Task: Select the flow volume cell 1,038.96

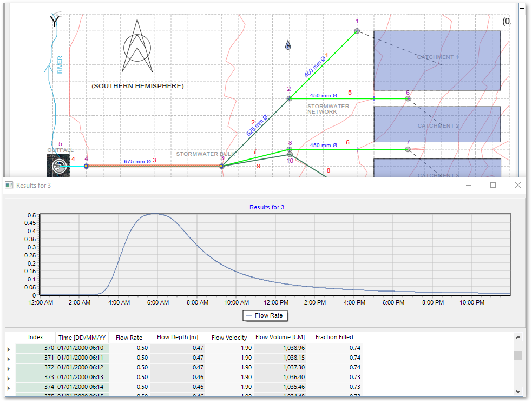Action: (280, 348)
